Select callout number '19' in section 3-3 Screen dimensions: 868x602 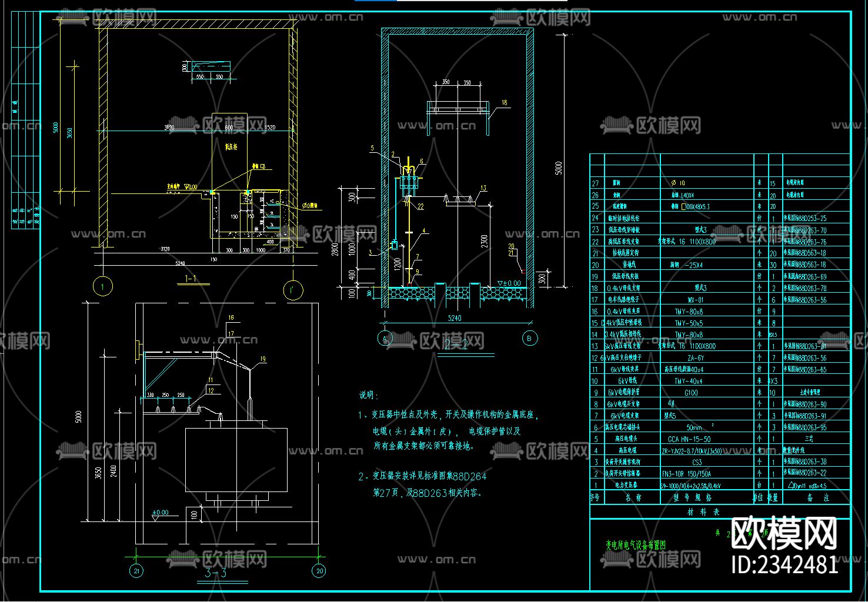(263, 359)
